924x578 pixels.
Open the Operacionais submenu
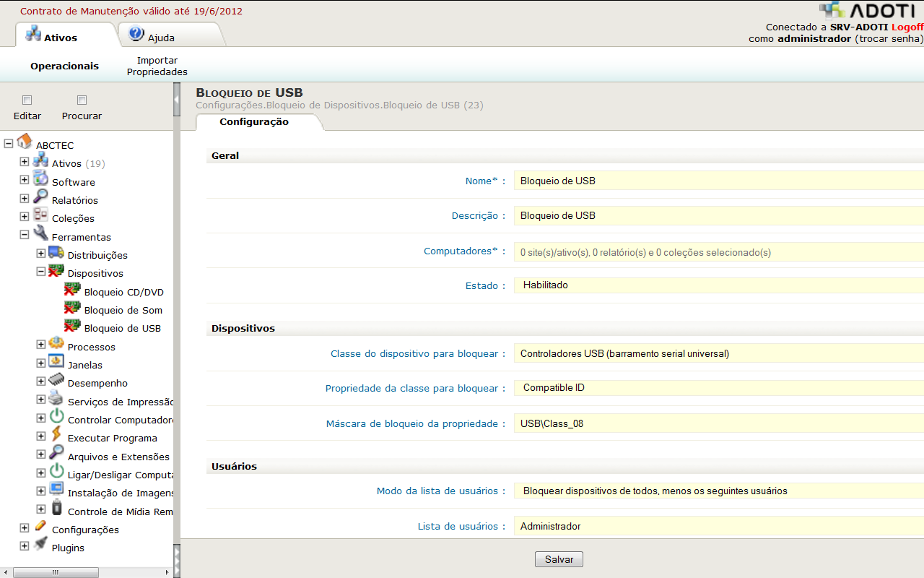[64, 66]
